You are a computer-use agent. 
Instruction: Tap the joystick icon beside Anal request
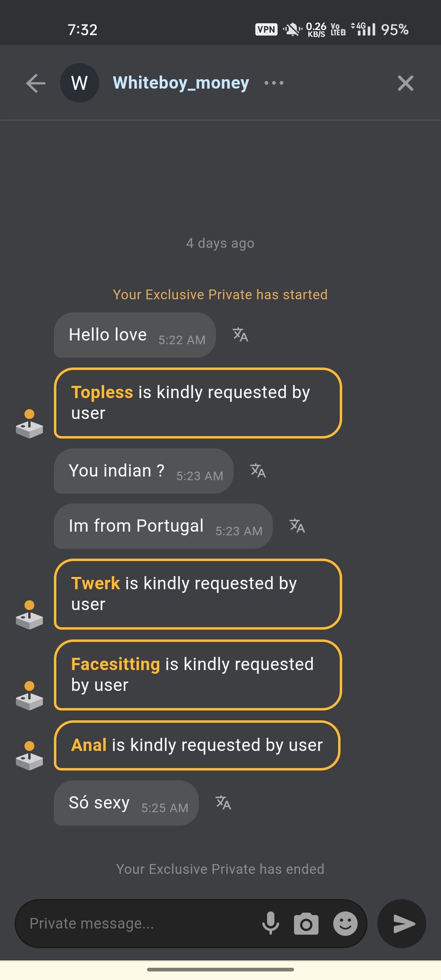pos(29,756)
